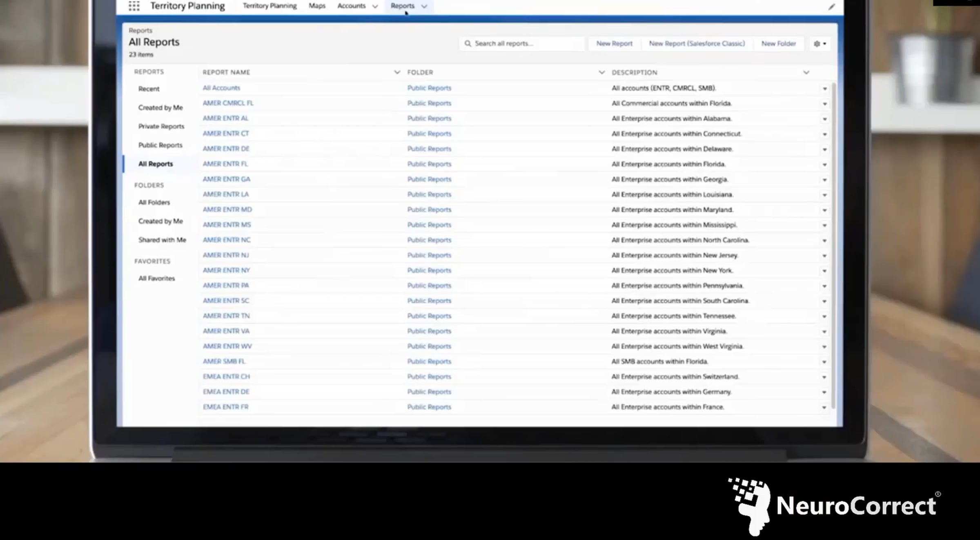The image size is (980, 540).
Task: Click the Description column header
Action: (x=634, y=72)
